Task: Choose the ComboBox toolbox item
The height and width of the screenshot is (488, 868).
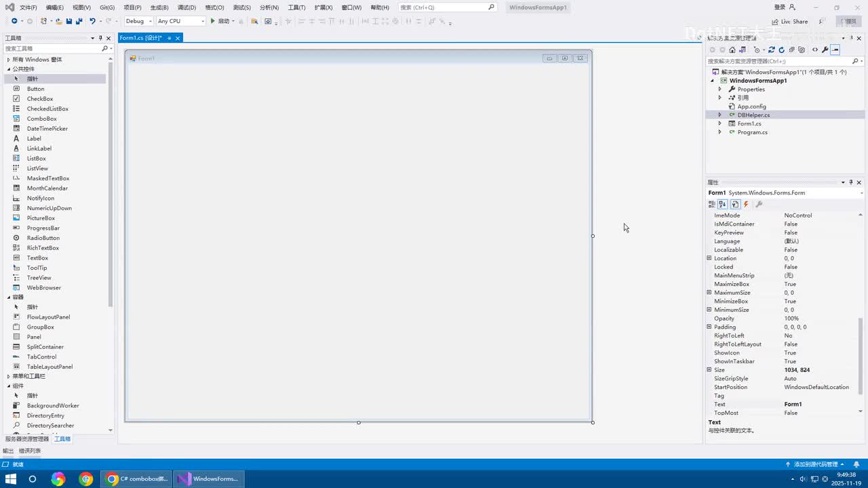Action: tap(41, 119)
